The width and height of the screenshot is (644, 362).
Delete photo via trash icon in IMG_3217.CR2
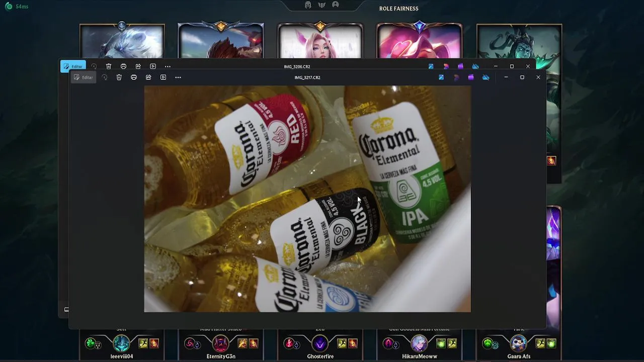tap(119, 77)
